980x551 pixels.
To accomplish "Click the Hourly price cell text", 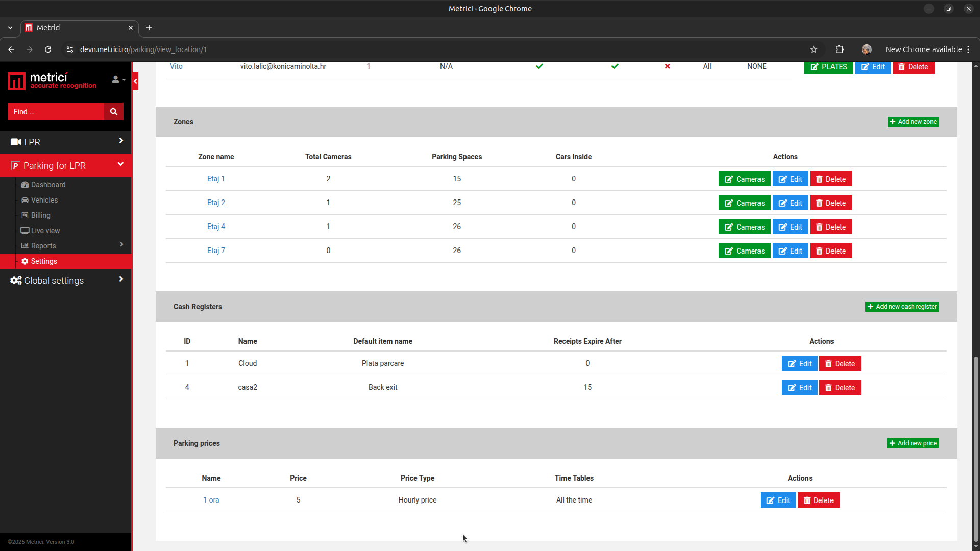I will [x=417, y=500].
